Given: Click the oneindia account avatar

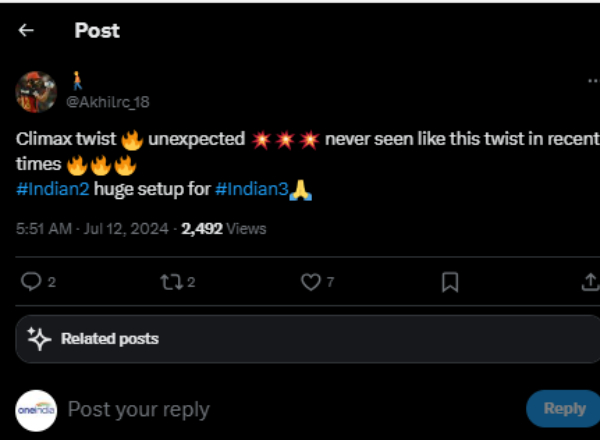Looking at the screenshot, I should click(x=36, y=408).
